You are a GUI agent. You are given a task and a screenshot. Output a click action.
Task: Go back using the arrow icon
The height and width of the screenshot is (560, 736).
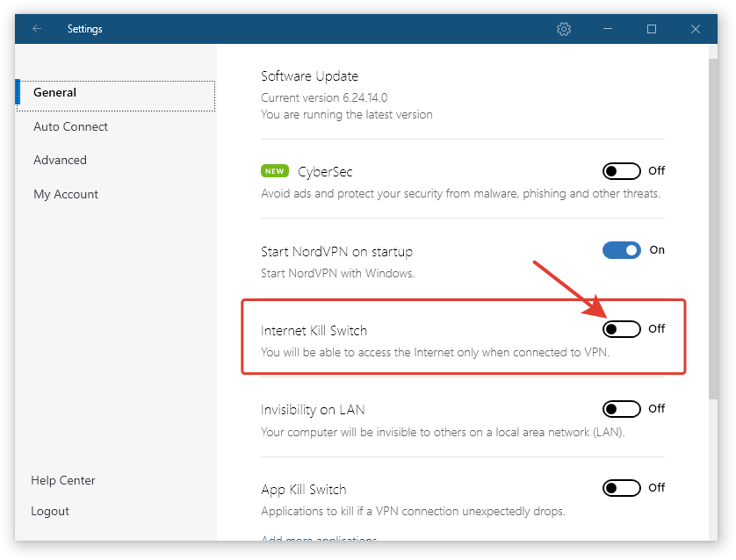pyautogui.click(x=37, y=29)
